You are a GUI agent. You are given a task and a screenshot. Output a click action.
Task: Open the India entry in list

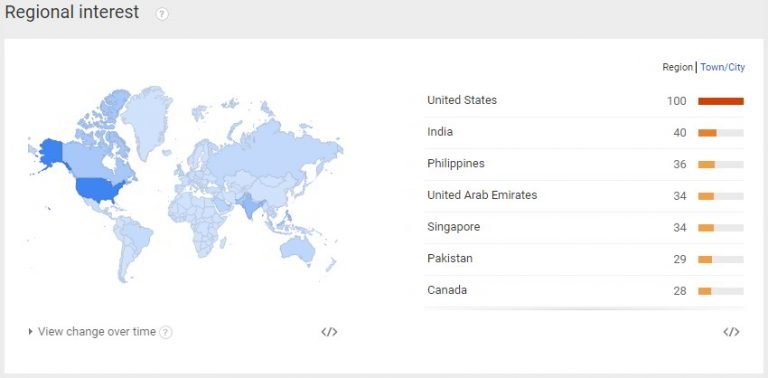[x=584, y=133]
